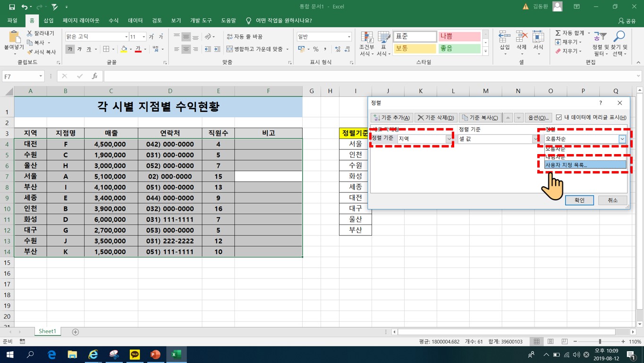
Task: Open the Sort On dropdown (셀 값)
Action: [536, 139]
